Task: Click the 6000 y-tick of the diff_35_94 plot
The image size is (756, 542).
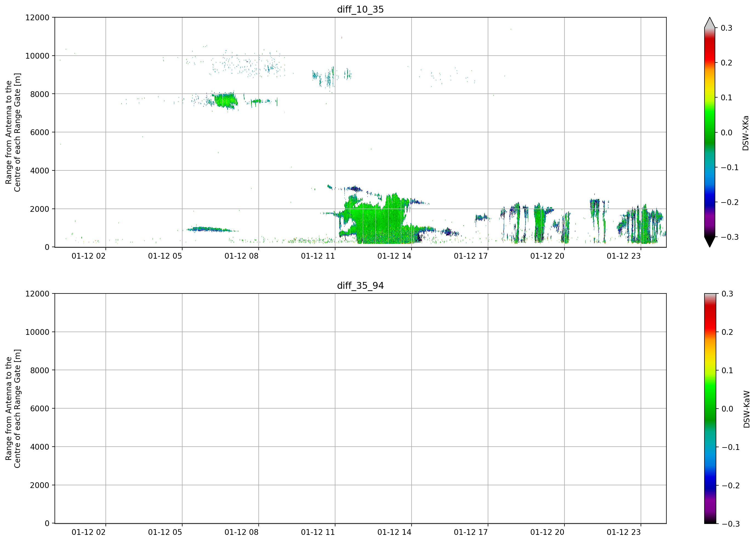Action: point(40,409)
